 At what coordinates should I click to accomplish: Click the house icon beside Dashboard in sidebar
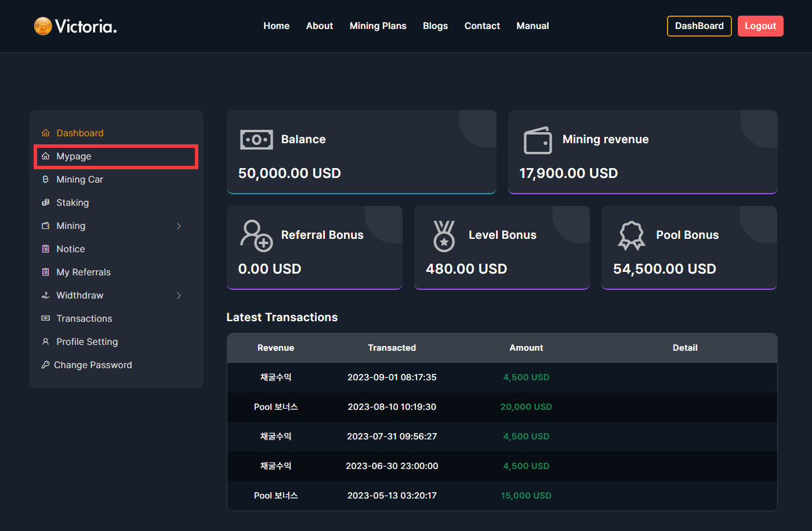(x=46, y=133)
